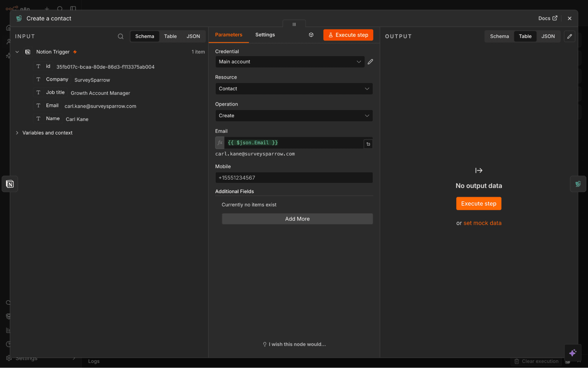Switch Output view to Schema
This screenshot has width=588, height=368.
(499, 36)
